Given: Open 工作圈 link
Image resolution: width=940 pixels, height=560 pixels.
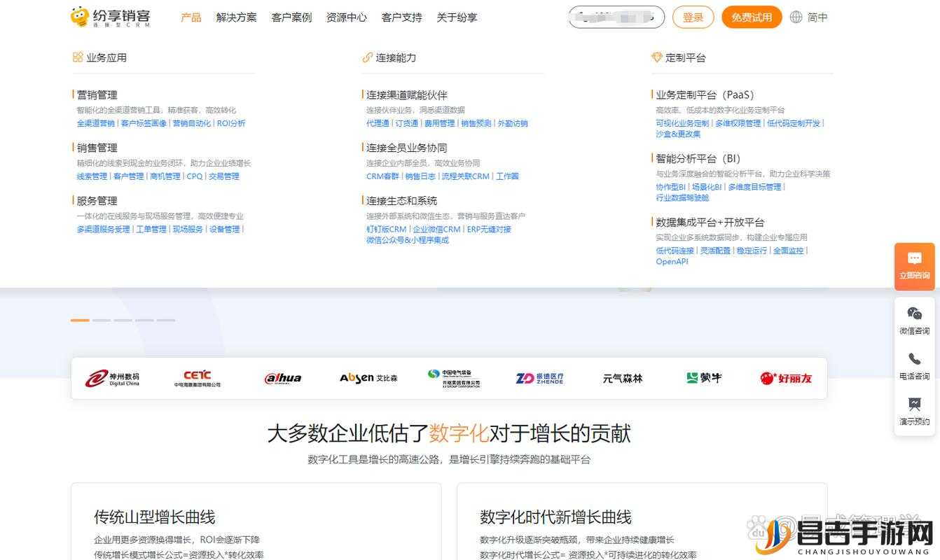Looking at the screenshot, I should pyautogui.click(x=507, y=176).
